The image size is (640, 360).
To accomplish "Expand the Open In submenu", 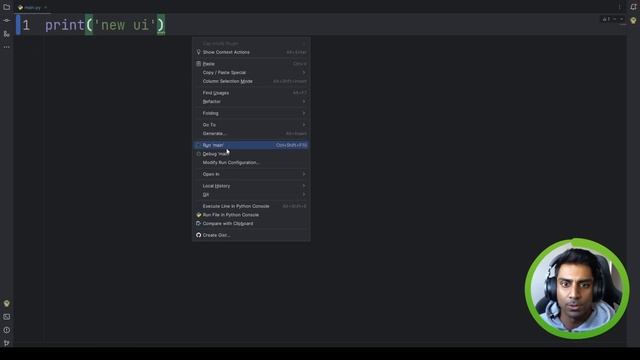I will tap(251, 174).
